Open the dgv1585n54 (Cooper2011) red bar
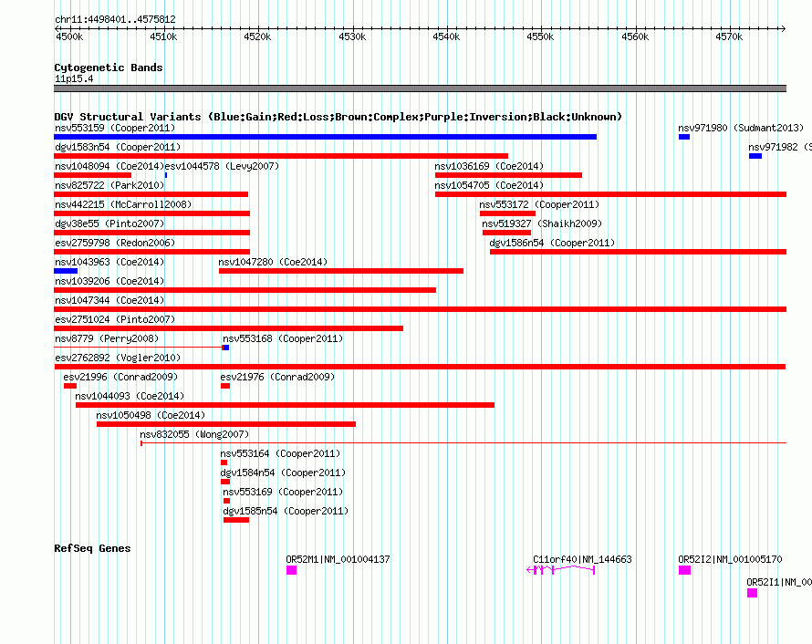 [x=236, y=520]
